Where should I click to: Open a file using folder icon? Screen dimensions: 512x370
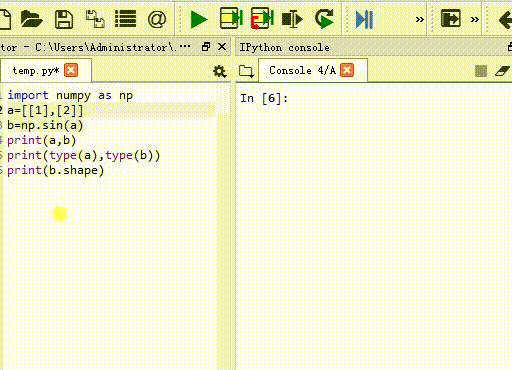click(x=31, y=19)
